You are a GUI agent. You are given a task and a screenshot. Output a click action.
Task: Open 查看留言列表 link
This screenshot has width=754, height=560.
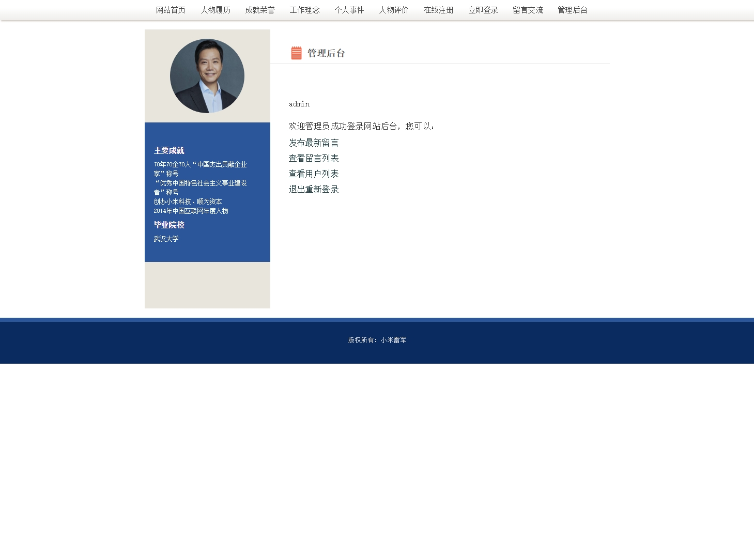click(314, 158)
